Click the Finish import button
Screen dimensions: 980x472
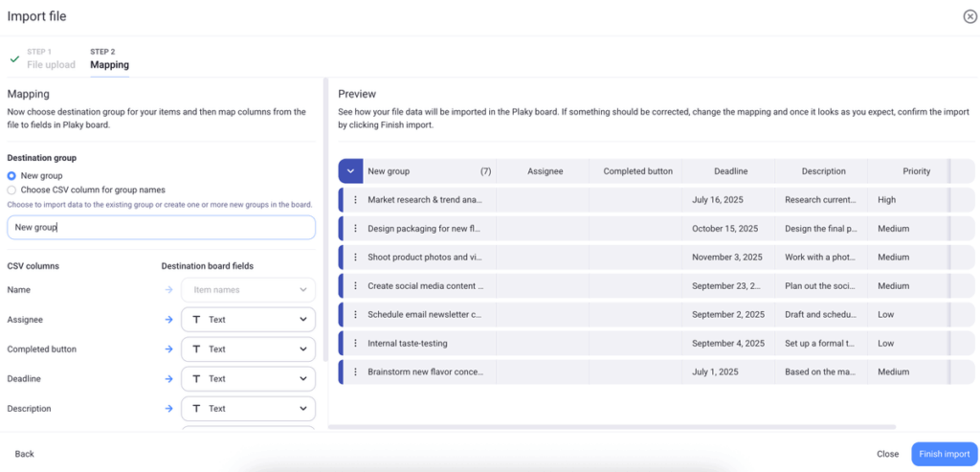(x=944, y=454)
